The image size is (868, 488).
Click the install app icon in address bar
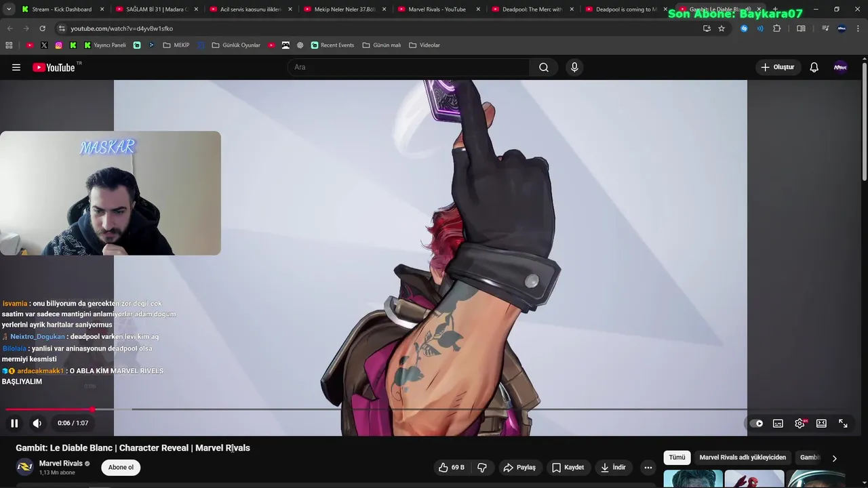(707, 28)
